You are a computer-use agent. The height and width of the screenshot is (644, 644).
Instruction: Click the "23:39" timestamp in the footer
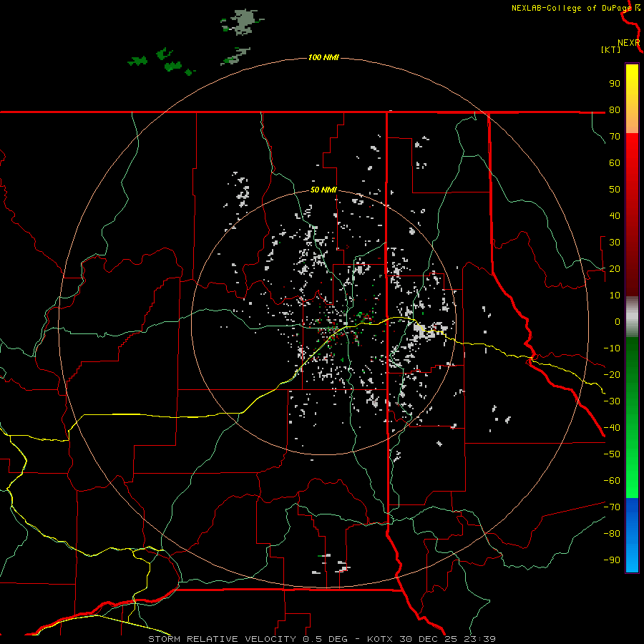[480, 639]
